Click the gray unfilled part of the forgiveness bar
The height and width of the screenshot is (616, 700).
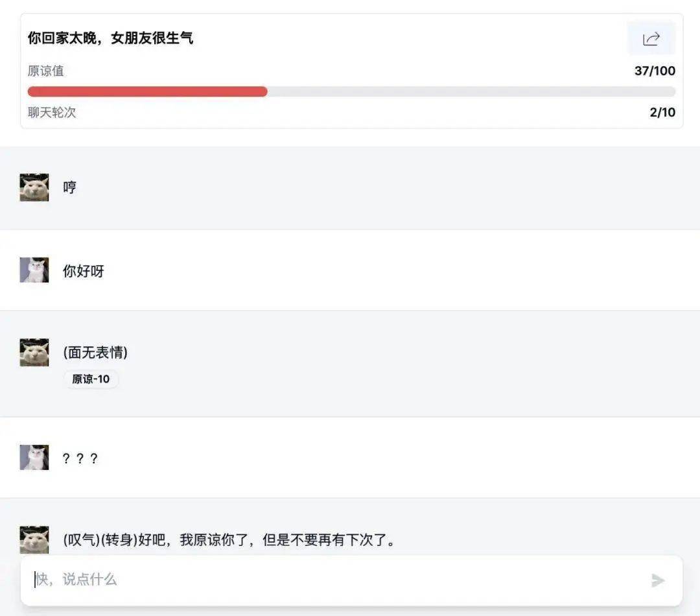coord(471,92)
